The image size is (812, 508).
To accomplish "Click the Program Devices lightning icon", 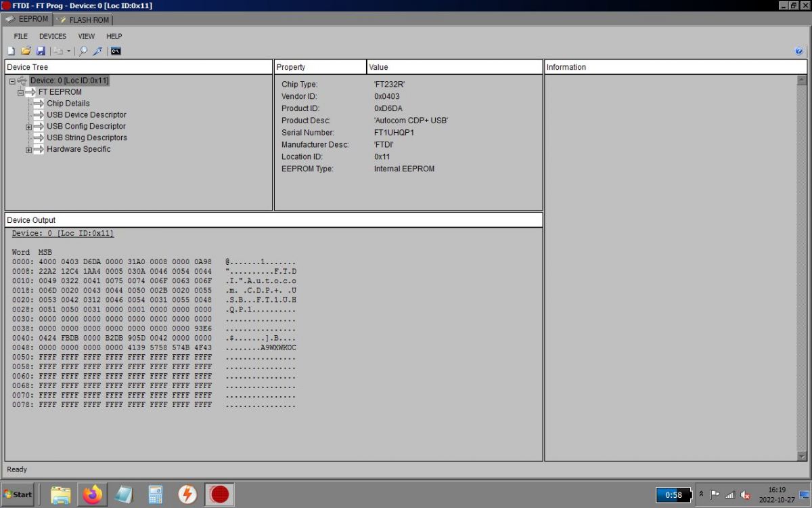I will 97,51.
